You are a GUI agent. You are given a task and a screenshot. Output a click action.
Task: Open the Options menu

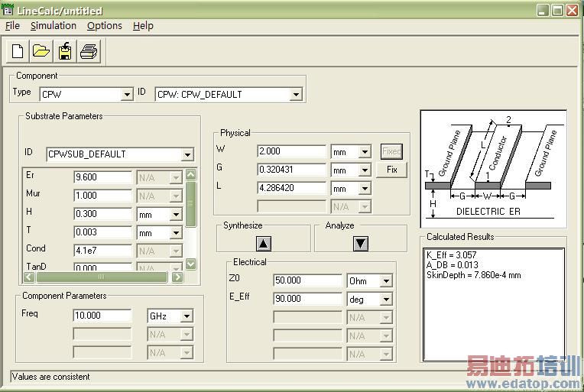click(104, 25)
